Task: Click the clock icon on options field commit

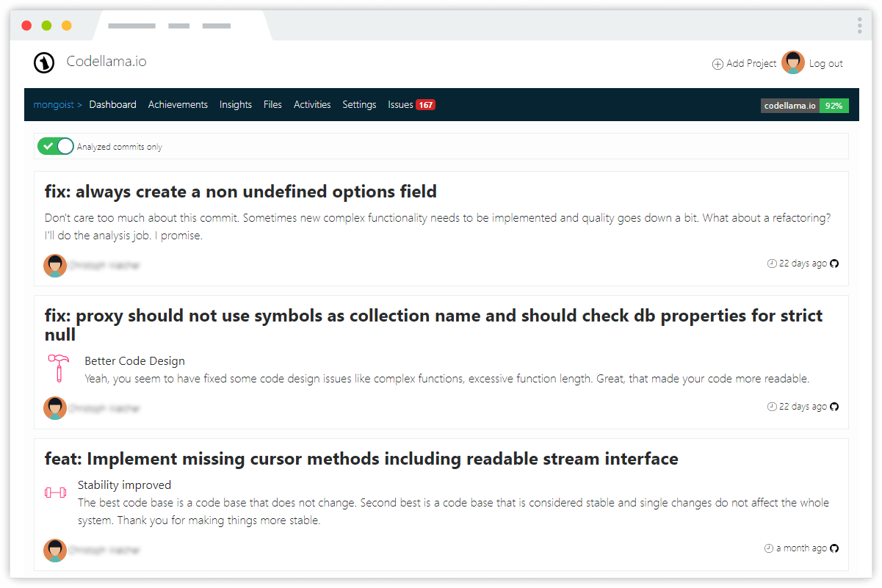Action: [772, 264]
